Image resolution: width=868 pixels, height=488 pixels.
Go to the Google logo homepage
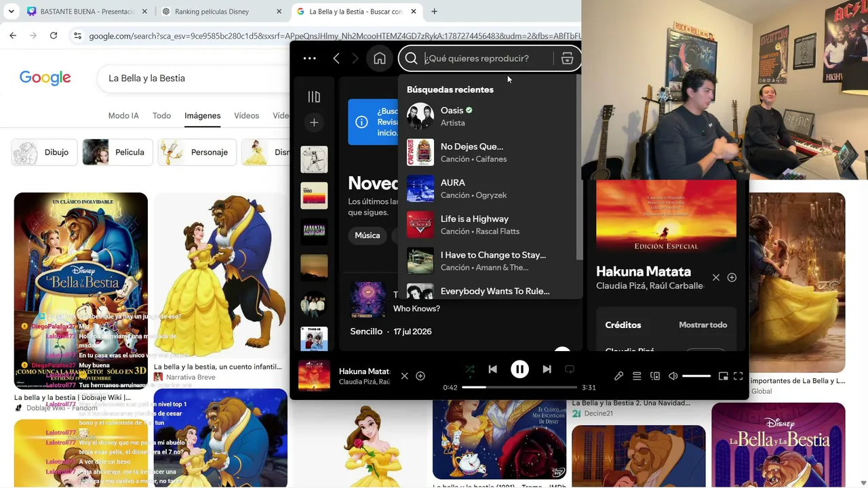tap(45, 78)
